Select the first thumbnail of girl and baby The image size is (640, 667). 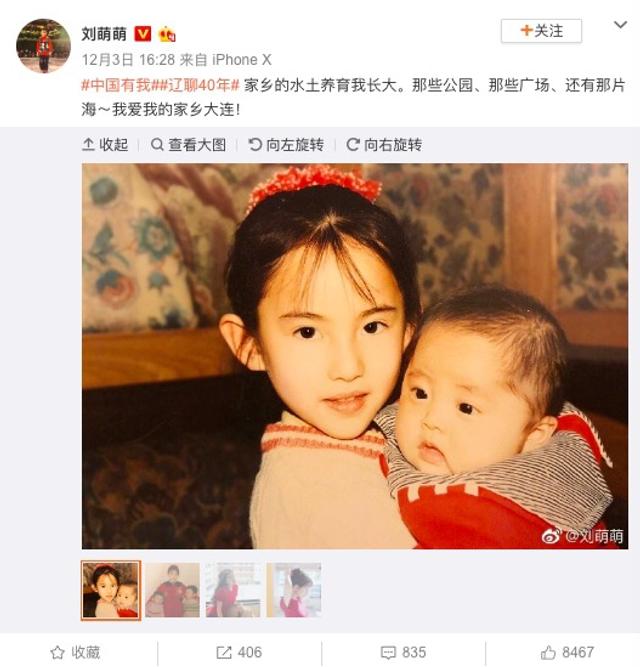(x=111, y=590)
